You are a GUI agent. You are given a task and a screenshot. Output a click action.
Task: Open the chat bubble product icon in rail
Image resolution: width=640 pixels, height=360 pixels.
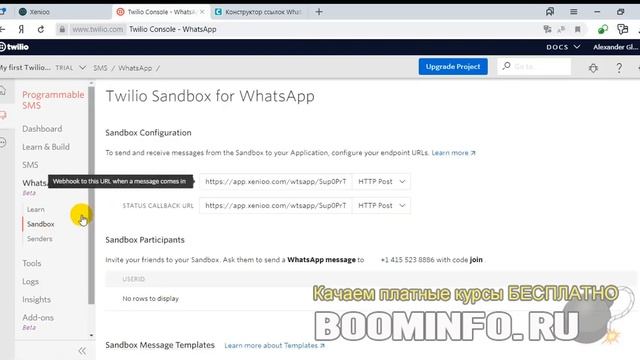pos(3,116)
